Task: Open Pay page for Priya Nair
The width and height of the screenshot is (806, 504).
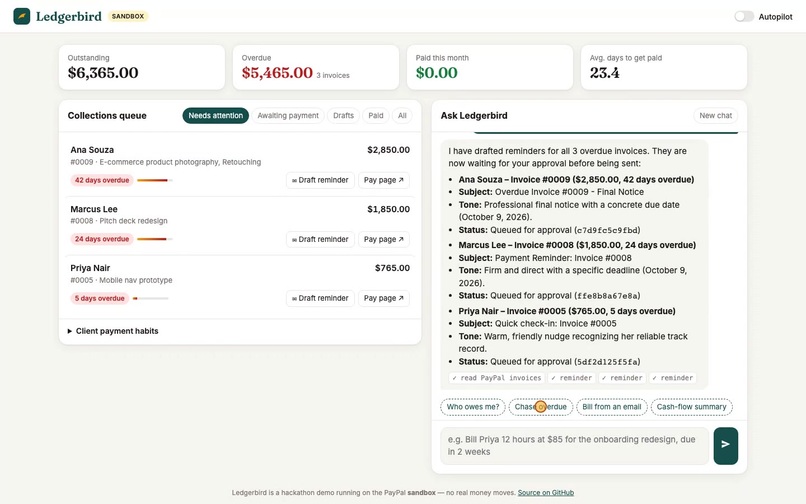Action: pos(383,298)
